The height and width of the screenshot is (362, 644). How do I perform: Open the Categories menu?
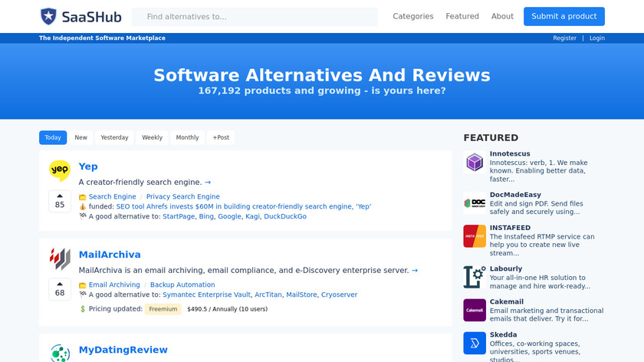tap(412, 16)
